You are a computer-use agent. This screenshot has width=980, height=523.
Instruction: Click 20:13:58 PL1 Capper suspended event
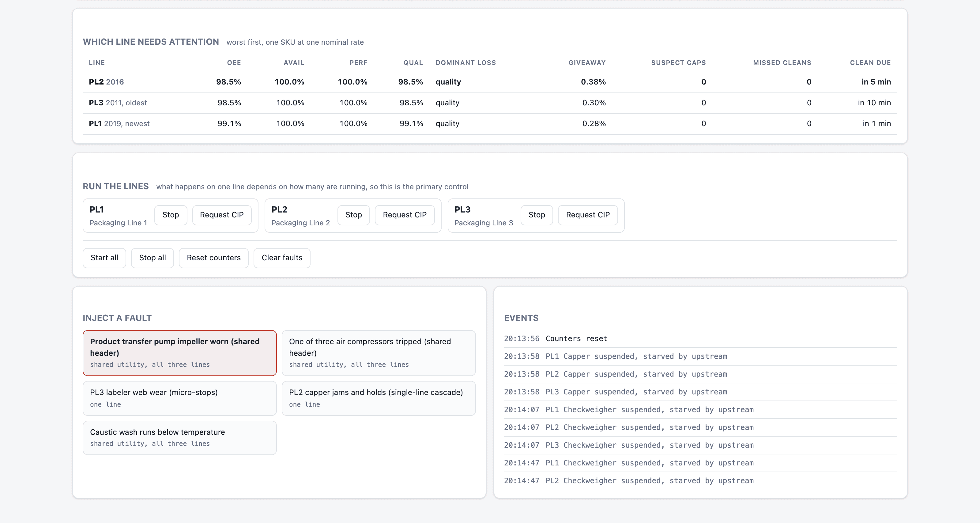coord(700,357)
